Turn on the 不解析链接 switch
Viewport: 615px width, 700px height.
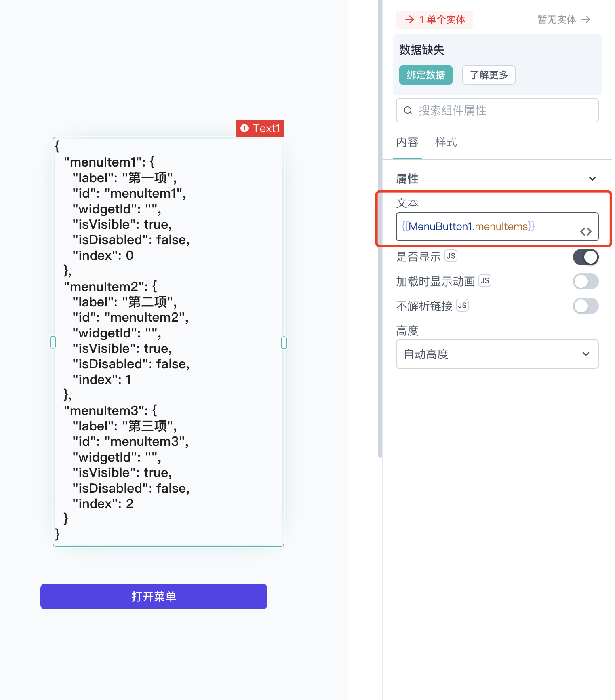click(586, 306)
